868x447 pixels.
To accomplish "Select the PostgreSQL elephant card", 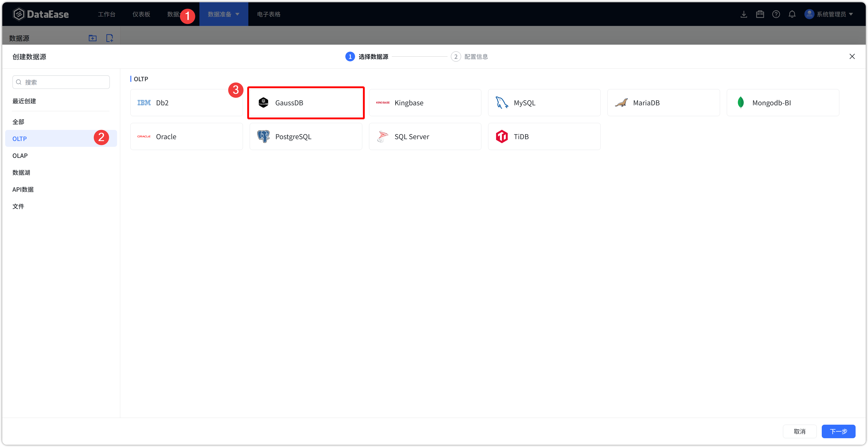I will coord(306,136).
